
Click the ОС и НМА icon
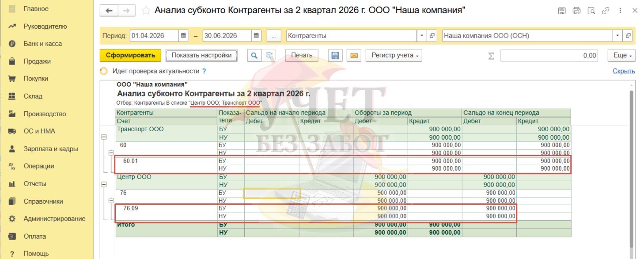[x=12, y=131]
